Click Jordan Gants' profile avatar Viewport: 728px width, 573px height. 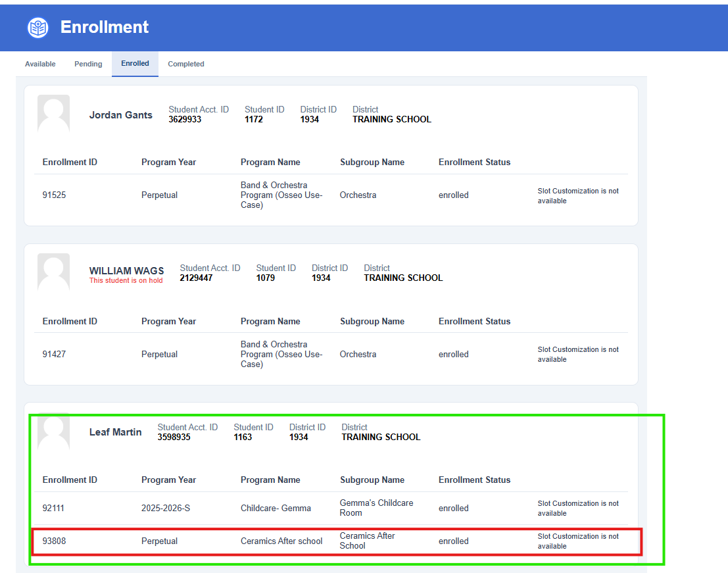coord(53,114)
